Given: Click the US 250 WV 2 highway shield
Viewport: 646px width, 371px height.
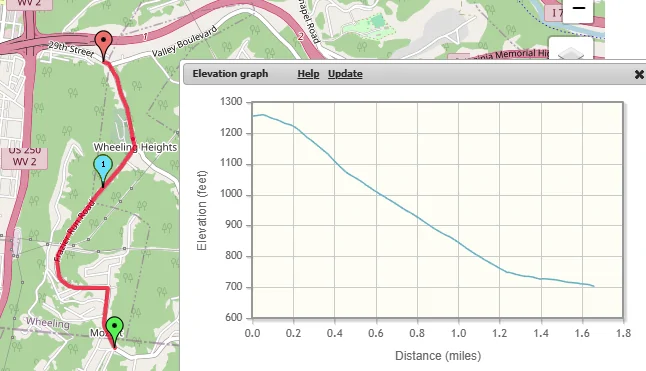Looking at the screenshot, I should 24,158.
